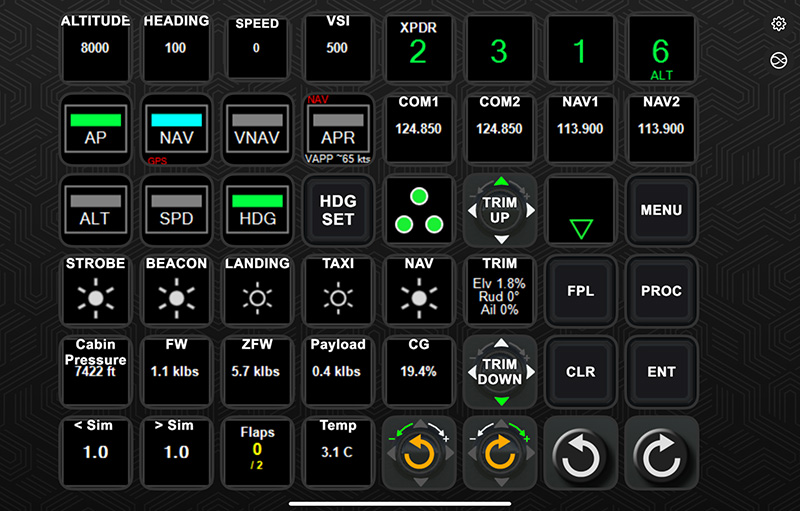Select NAV1 113.900 frequency
The image size is (800, 511).
coord(581,129)
